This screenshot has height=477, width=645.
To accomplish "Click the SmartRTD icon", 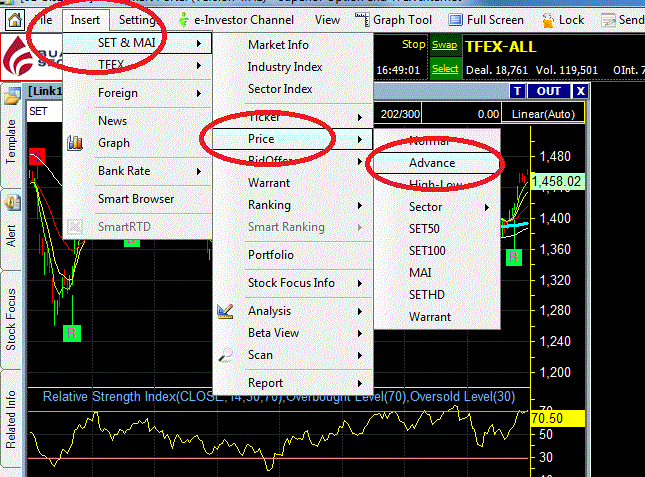I will coord(75,227).
